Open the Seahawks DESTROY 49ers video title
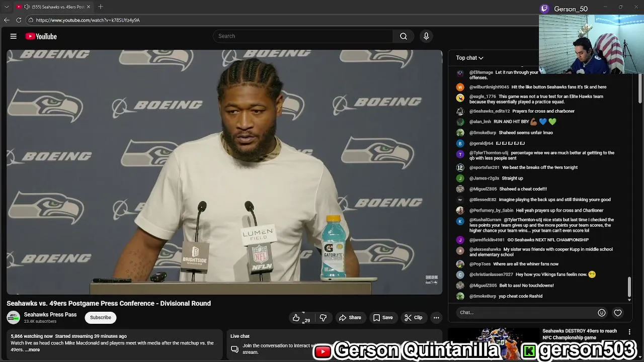This screenshot has width=644, height=362. point(580,334)
